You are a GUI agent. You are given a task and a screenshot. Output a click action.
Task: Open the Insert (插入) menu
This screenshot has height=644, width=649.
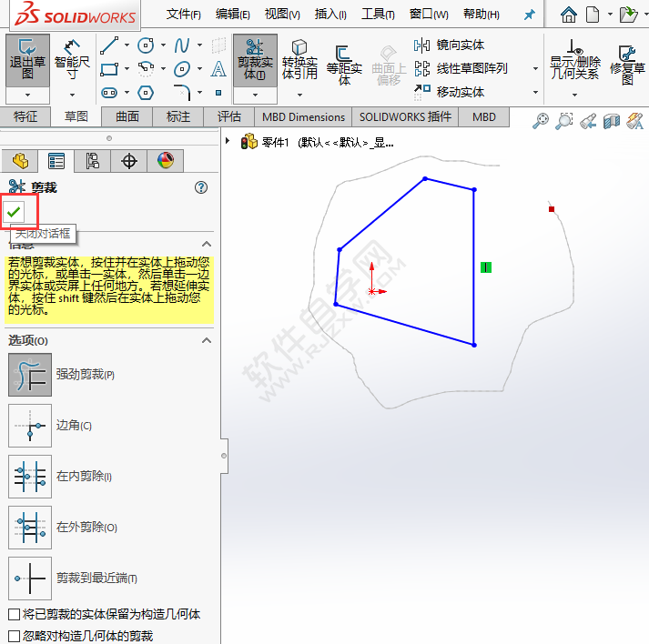tap(330, 15)
